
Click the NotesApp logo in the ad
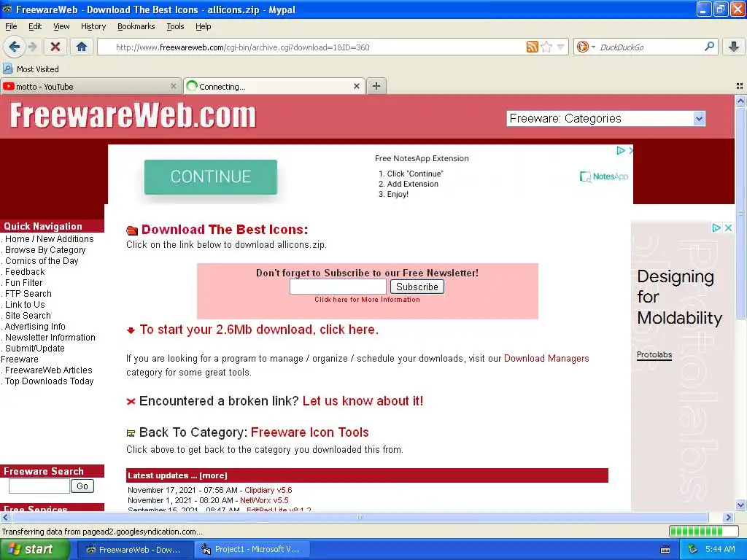pyautogui.click(x=603, y=176)
